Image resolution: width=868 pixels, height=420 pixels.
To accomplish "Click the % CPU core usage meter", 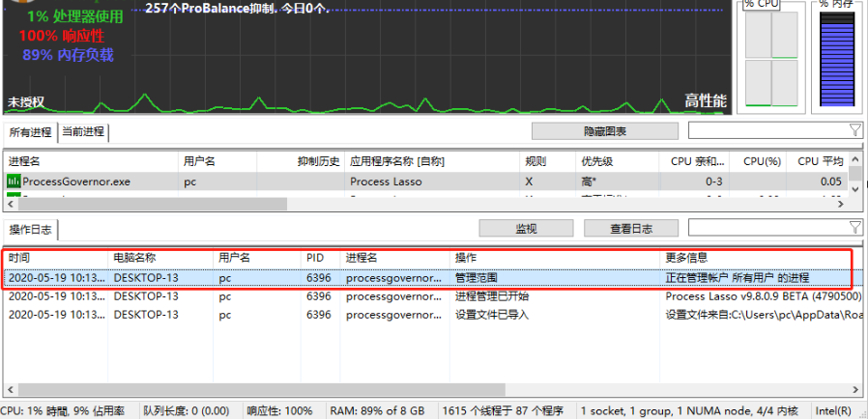I will click(771, 60).
